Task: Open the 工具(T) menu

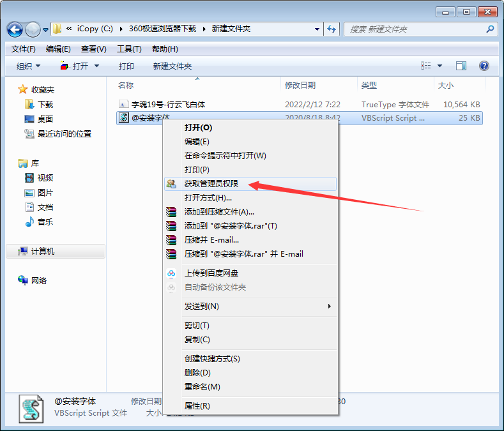Action: [129, 49]
